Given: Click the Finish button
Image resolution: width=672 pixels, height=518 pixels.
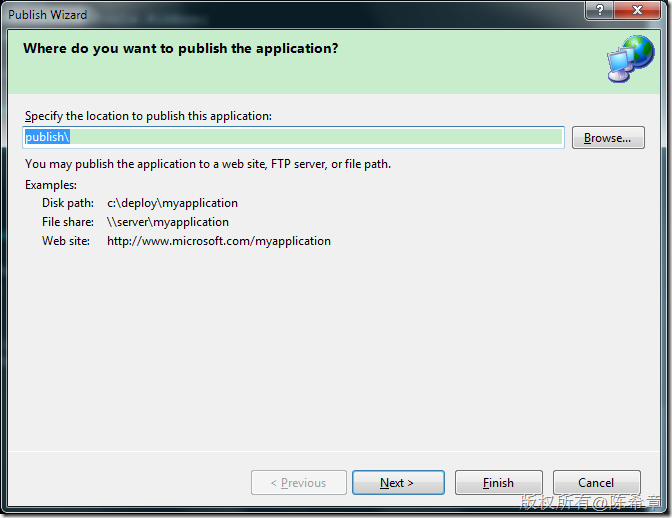Looking at the screenshot, I should (498, 482).
